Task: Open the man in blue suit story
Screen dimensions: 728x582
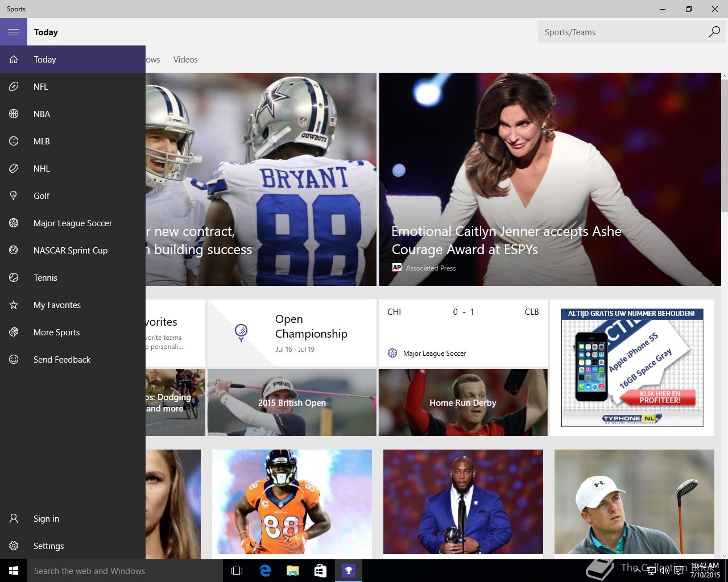Action: click(463, 502)
